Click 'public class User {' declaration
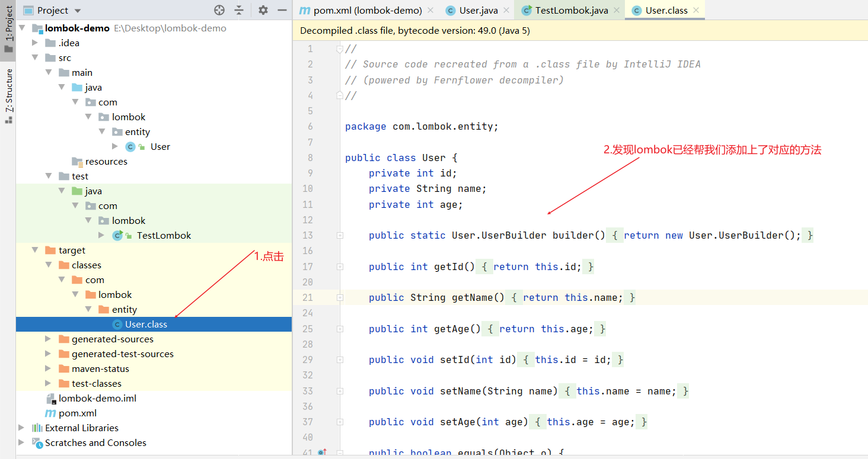The height and width of the screenshot is (459, 868). (x=401, y=158)
